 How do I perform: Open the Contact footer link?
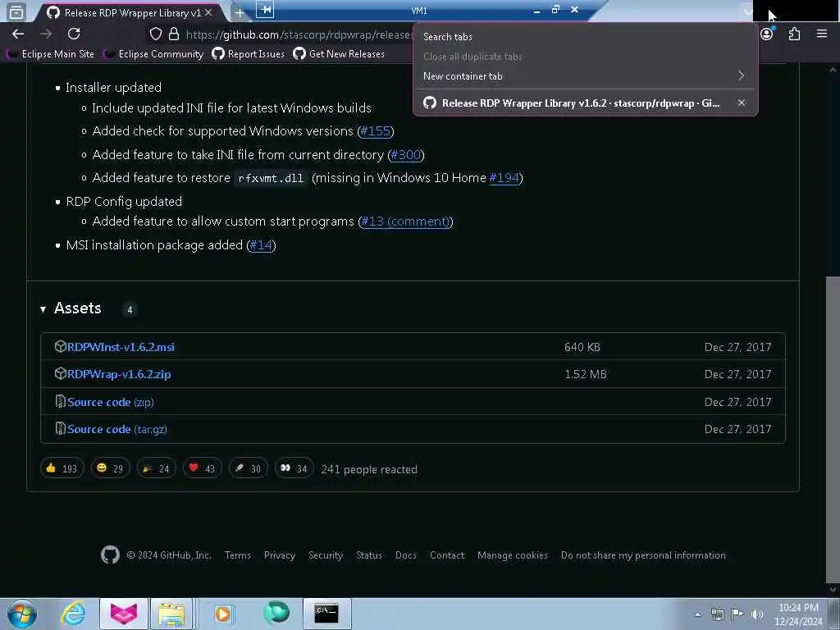[x=447, y=555]
